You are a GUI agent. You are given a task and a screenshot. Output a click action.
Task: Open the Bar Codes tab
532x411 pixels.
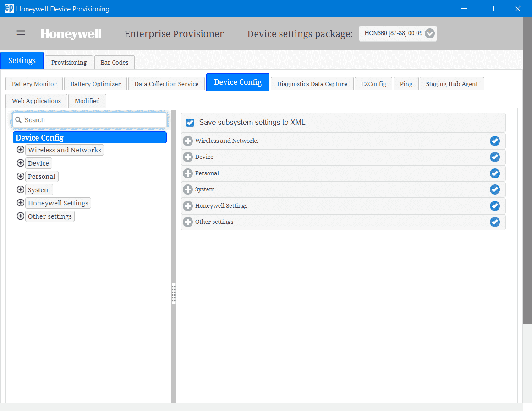click(114, 62)
